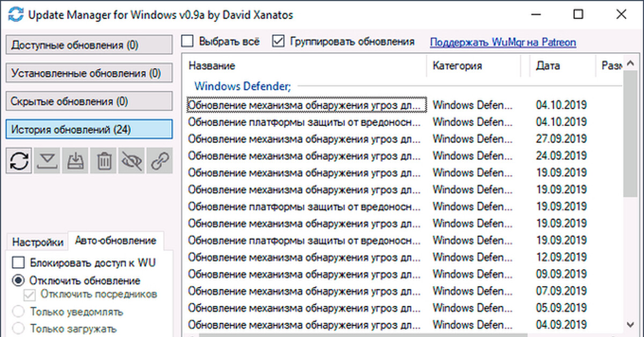
Task: Click the list scrollbar up arrow
Action: [x=630, y=62]
